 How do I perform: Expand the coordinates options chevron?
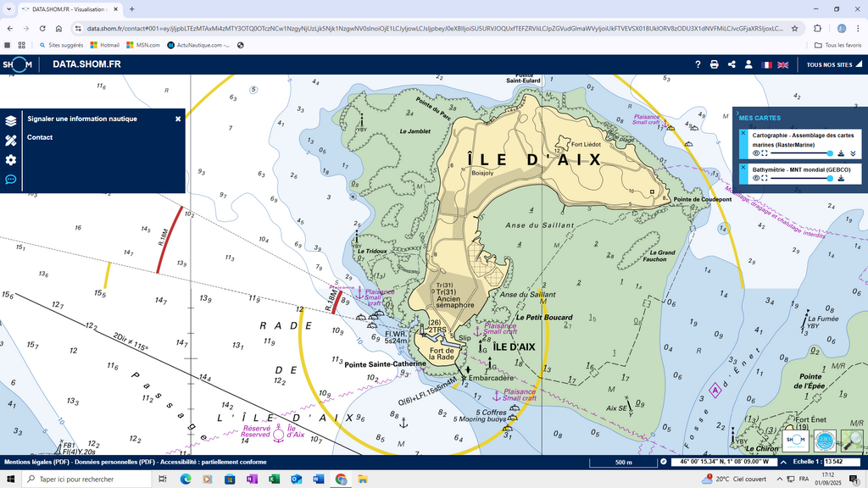[783, 462]
